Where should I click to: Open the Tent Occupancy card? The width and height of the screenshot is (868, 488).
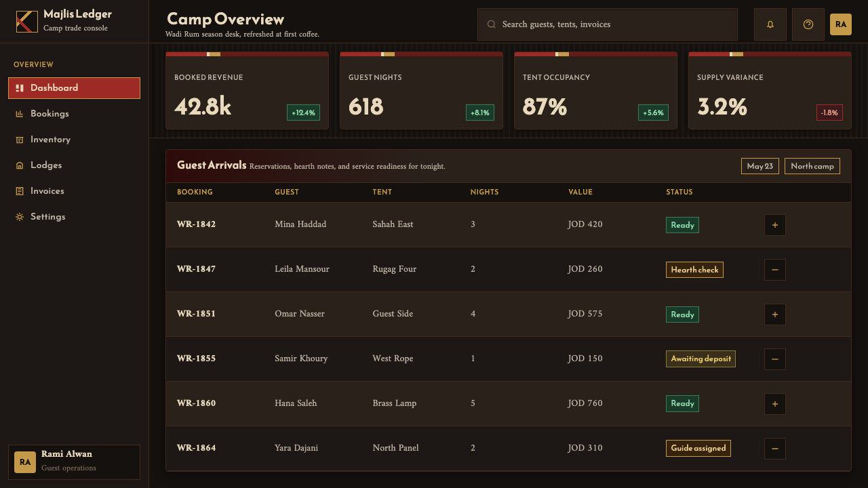click(595, 90)
